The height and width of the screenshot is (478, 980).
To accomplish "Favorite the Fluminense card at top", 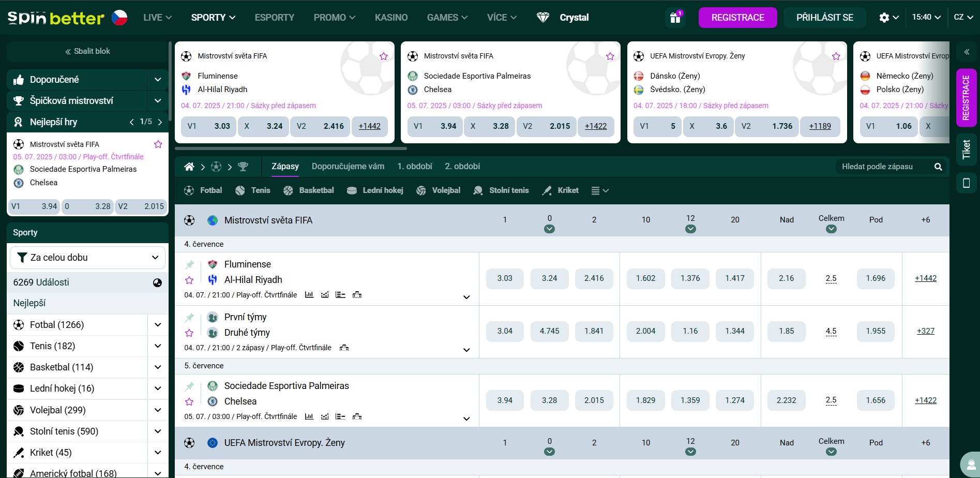I will [383, 56].
